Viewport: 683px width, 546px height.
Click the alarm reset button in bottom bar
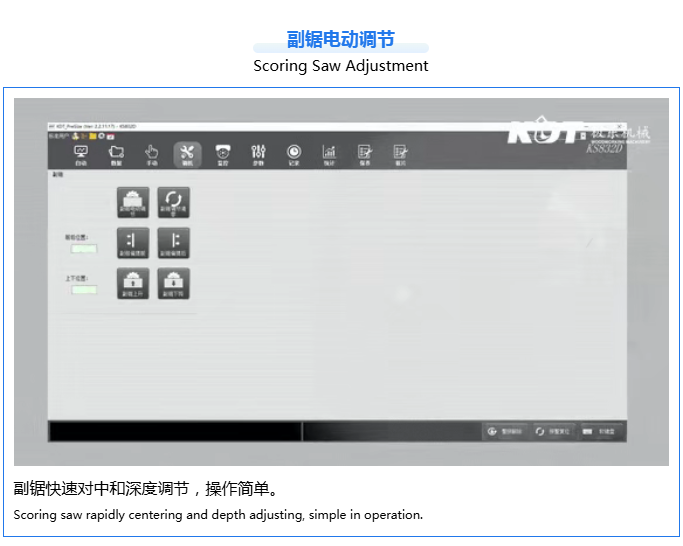(553, 431)
